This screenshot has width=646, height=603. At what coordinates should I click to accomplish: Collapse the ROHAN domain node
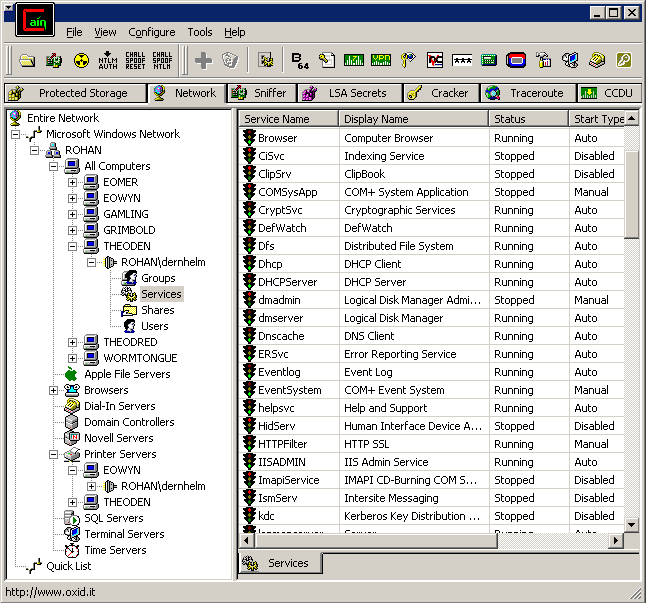[35, 150]
